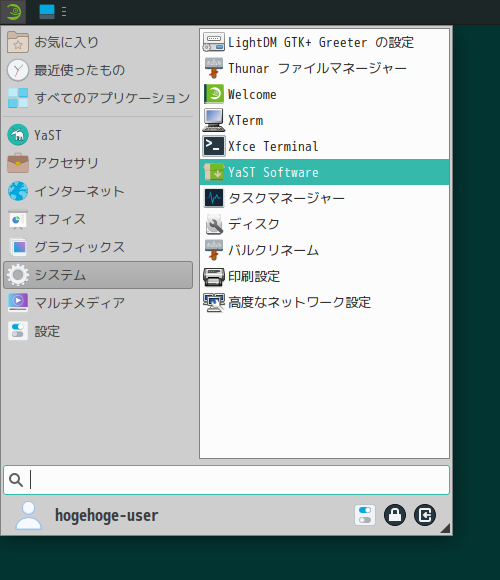Open the ディスク utility entry
500x580 pixels.
(x=324, y=224)
